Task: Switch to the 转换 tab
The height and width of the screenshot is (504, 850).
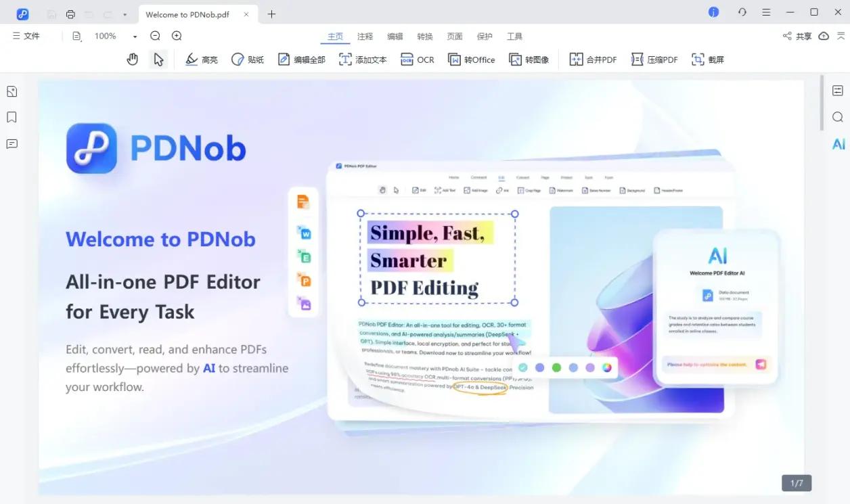Action: click(425, 37)
